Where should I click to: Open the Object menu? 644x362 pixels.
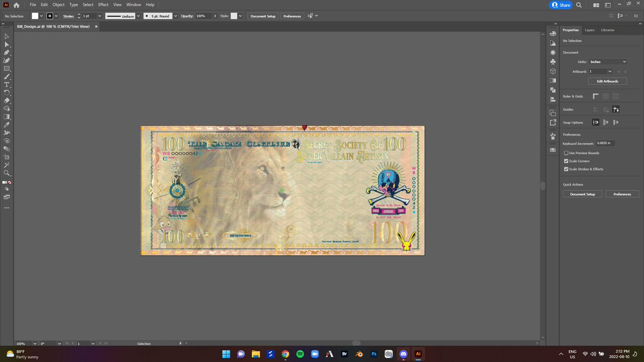[x=58, y=5]
